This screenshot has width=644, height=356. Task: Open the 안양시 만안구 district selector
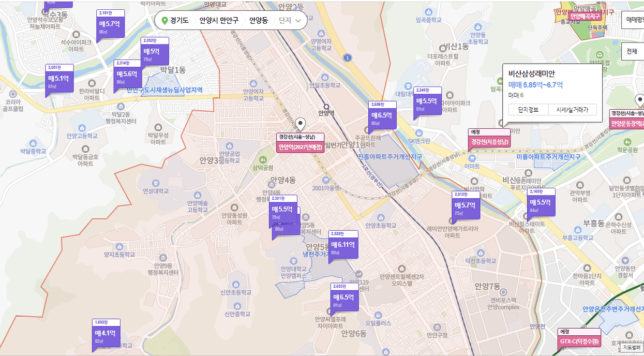tap(219, 21)
